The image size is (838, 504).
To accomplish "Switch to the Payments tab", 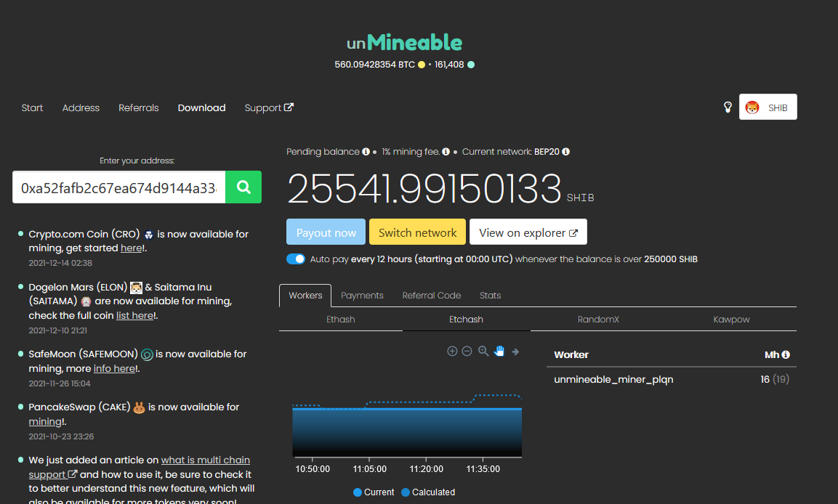I will (x=362, y=296).
